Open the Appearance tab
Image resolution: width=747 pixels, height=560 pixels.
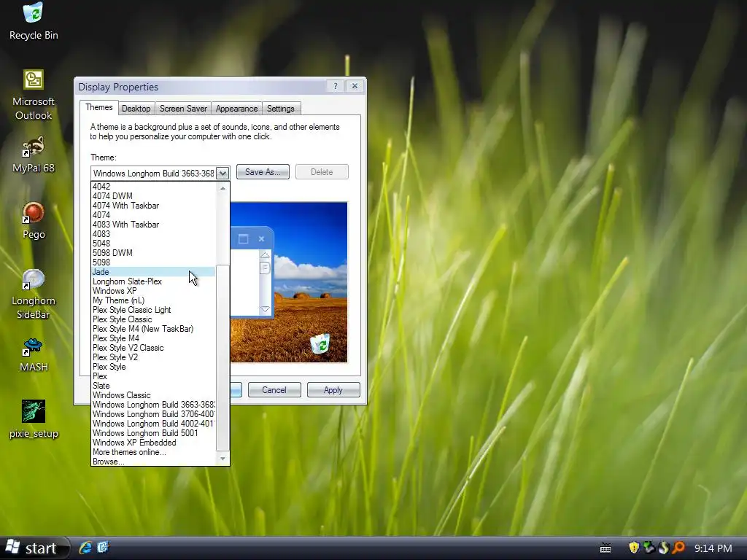(237, 109)
